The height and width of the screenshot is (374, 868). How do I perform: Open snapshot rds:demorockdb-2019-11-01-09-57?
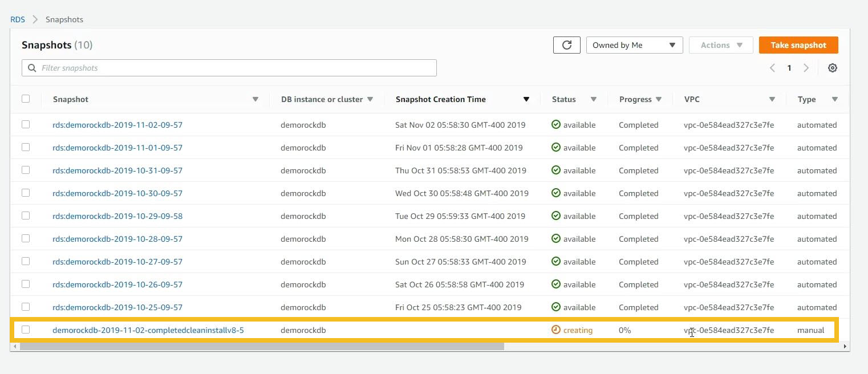click(117, 148)
